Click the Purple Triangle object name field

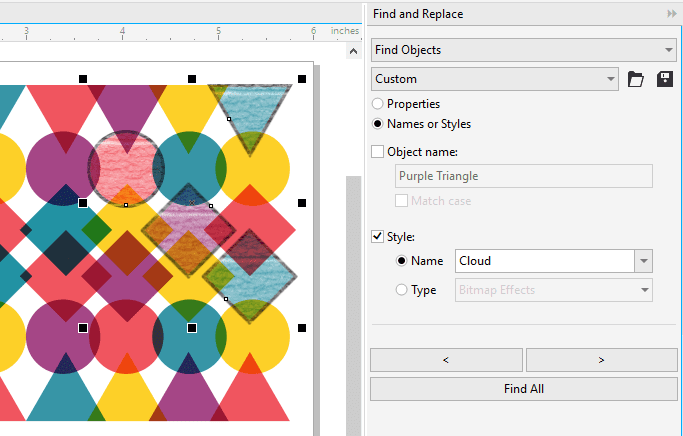click(x=524, y=176)
